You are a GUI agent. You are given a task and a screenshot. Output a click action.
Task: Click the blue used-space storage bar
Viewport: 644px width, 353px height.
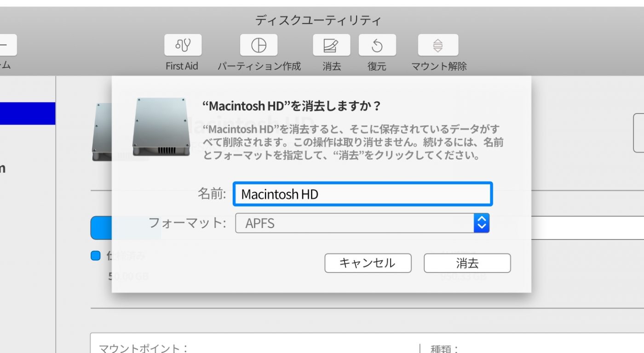[101, 228]
